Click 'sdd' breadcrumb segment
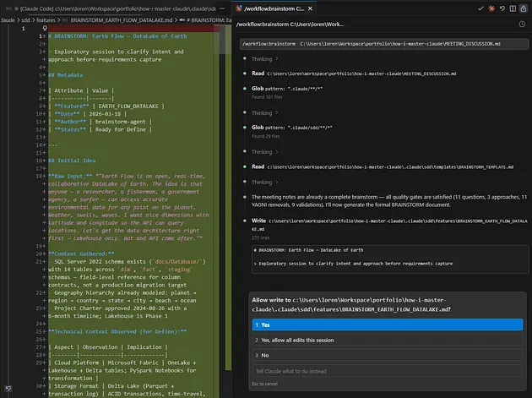Image resolution: width=532 pixels, height=398 pixels. (x=25, y=20)
